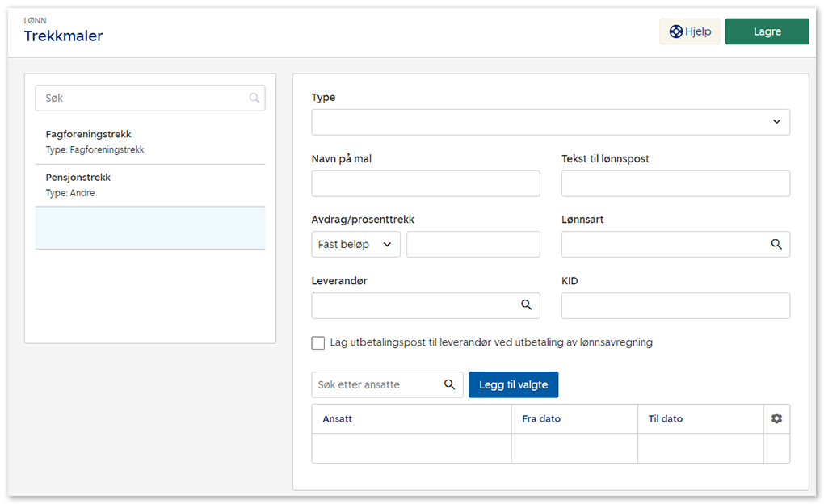Screen dimensions: 824x504
Task: Click the Legg til valgte button
Action: point(513,384)
